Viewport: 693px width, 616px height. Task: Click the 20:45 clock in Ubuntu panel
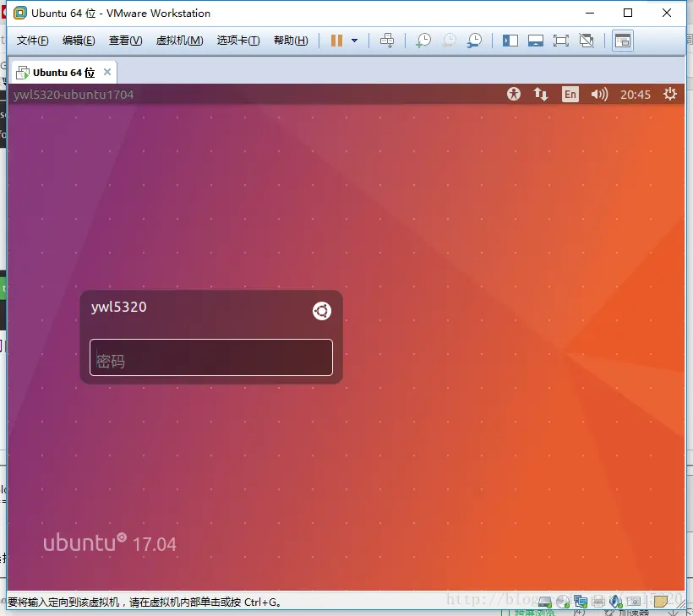pos(635,95)
